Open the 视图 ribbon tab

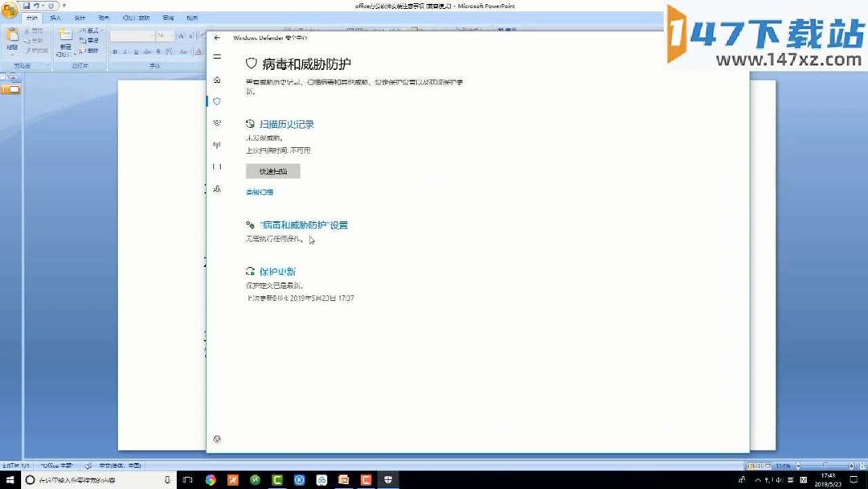(x=193, y=18)
